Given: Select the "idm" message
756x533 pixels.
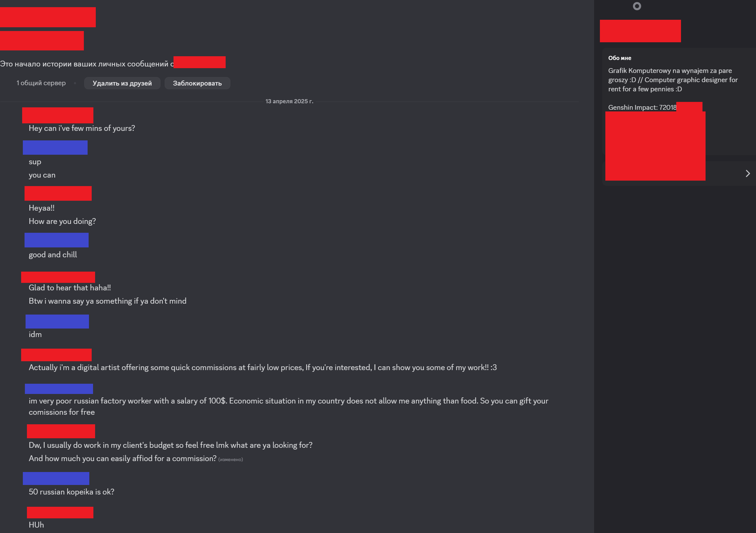Looking at the screenshot, I should 35,334.
